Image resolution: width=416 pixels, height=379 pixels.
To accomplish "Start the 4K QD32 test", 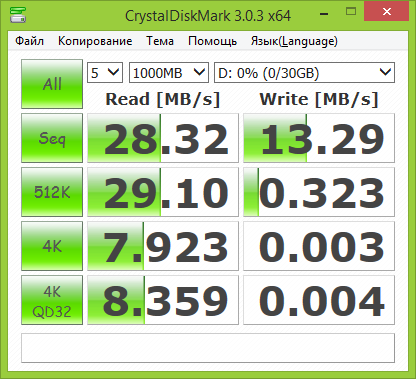I will pyautogui.click(x=52, y=300).
